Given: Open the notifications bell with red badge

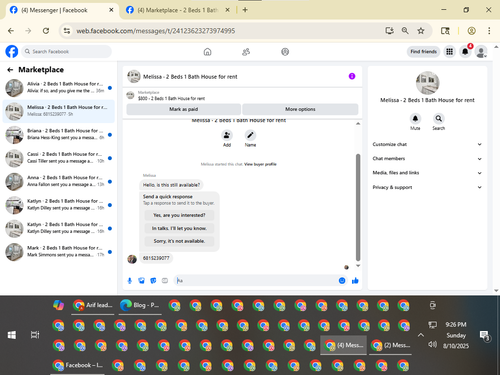Looking at the screenshot, I should pyautogui.click(x=465, y=52).
